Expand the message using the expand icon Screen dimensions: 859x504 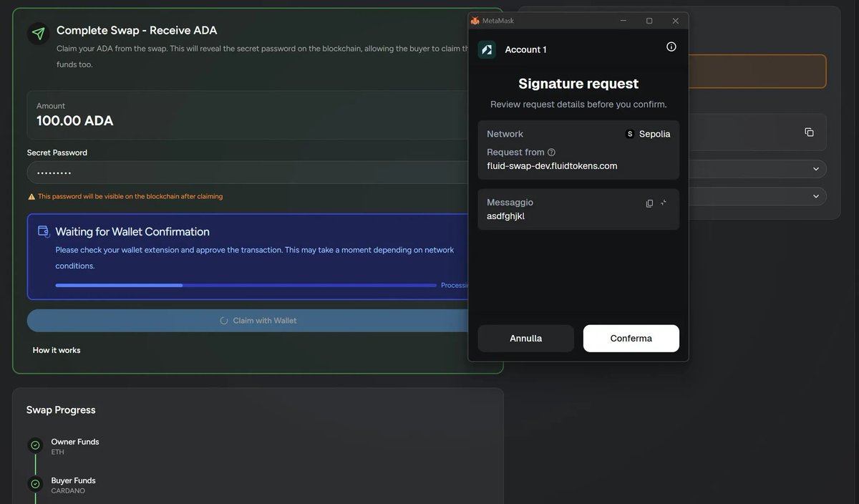pos(662,203)
